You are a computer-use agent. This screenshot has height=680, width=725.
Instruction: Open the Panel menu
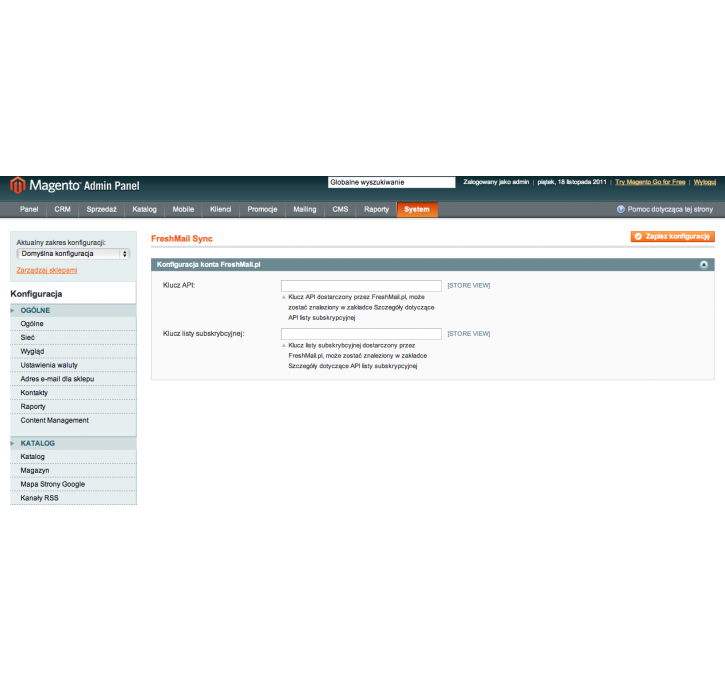click(x=29, y=209)
